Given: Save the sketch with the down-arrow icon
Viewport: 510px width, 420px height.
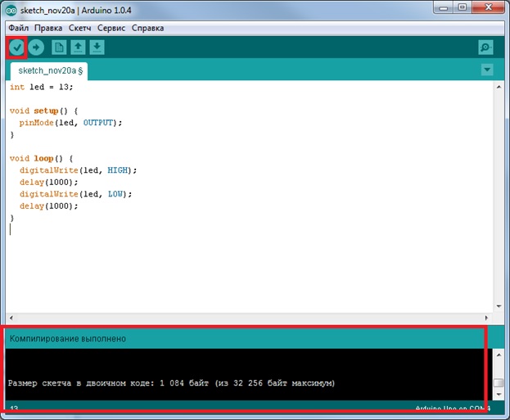Looking at the screenshot, I should pyautogui.click(x=97, y=47).
